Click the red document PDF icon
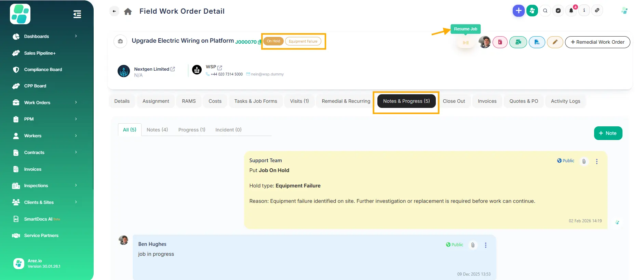Screen dimensions: 644x280 pos(500,42)
